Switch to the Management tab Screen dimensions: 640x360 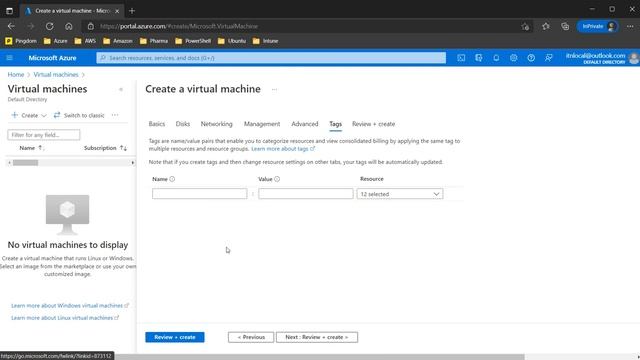[x=262, y=124]
